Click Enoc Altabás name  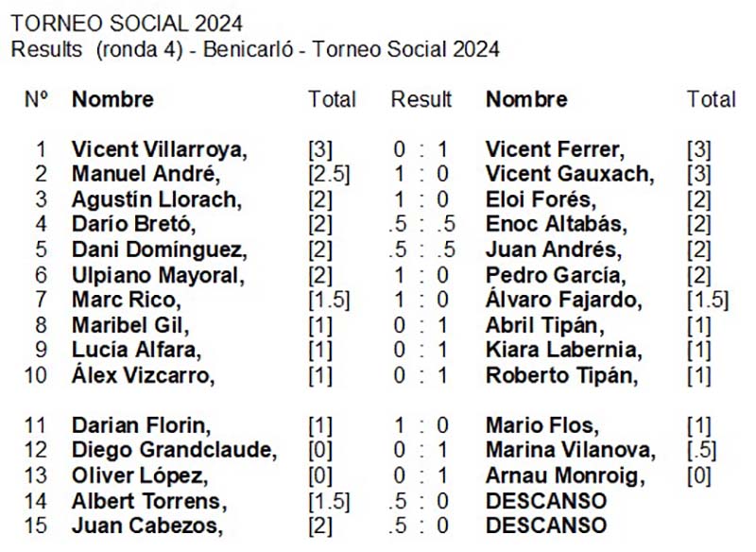pyautogui.click(x=557, y=224)
